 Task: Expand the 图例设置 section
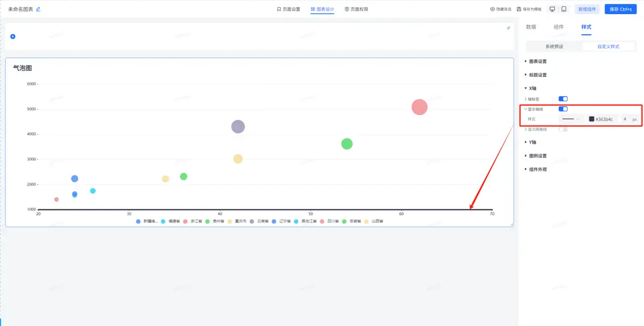pyautogui.click(x=536, y=156)
